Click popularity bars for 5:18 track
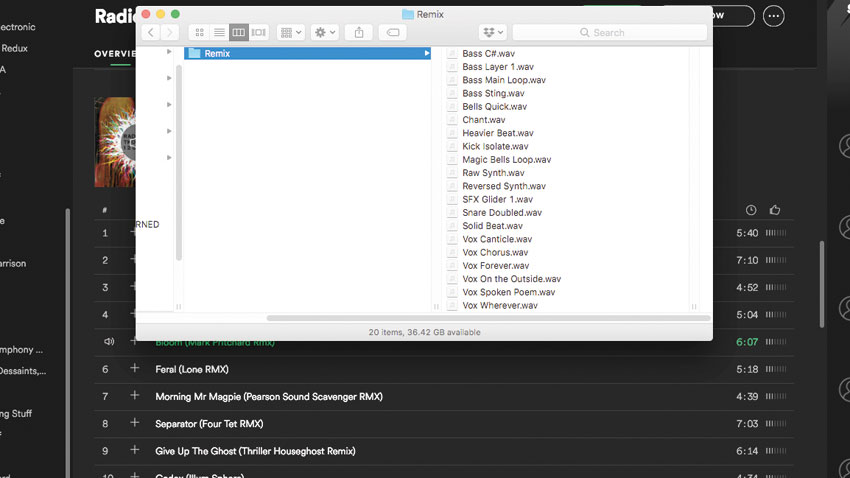850x478 pixels. pyautogui.click(x=776, y=369)
